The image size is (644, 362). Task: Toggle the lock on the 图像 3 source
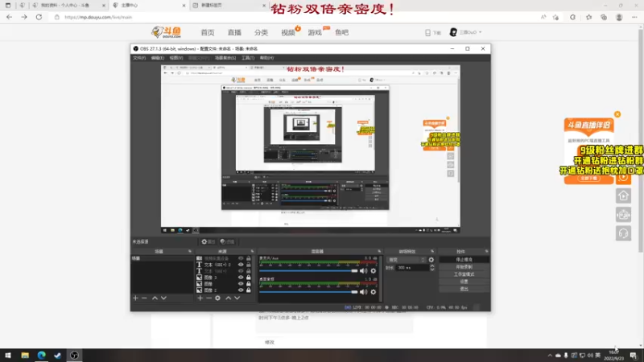point(249,278)
